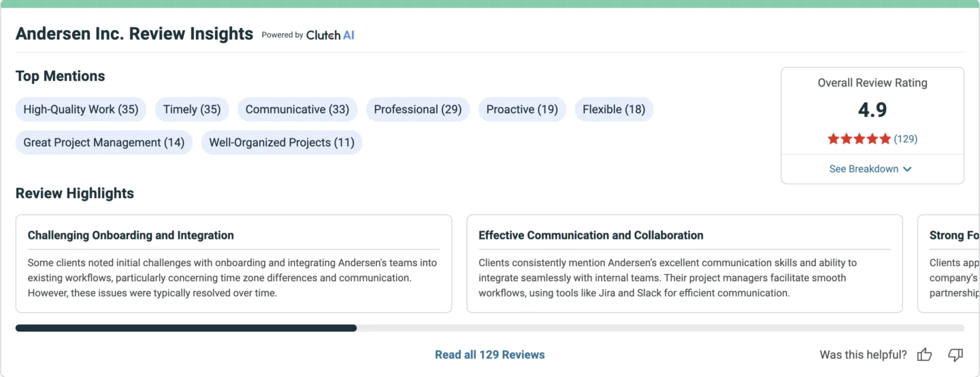Choose Well-Organized Projects (11) chip
Image resolution: width=980 pixels, height=377 pixels.
(282, 143)
